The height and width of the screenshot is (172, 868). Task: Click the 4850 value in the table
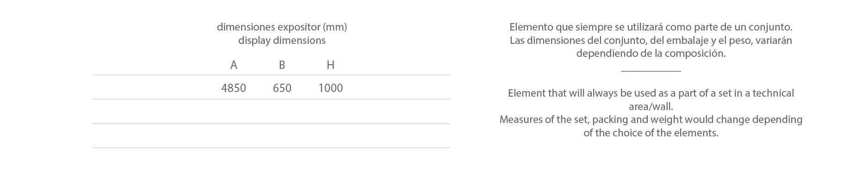point(234,88)
